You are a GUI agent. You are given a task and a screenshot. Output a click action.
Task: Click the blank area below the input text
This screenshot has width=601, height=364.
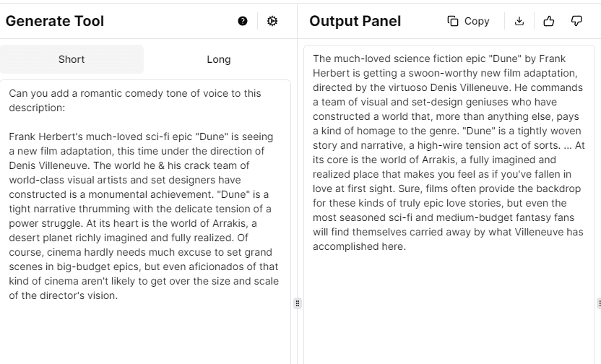pyautogui.click(x=144, y=332)
